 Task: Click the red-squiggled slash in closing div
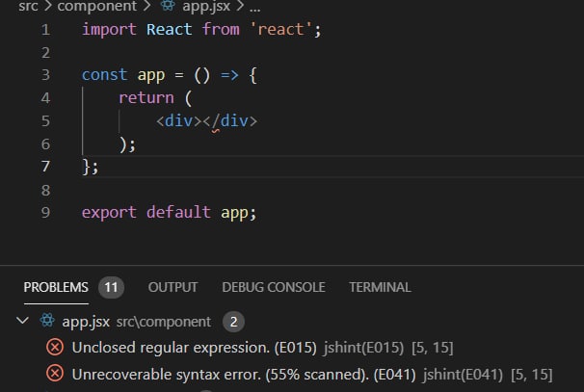[216, 122]
